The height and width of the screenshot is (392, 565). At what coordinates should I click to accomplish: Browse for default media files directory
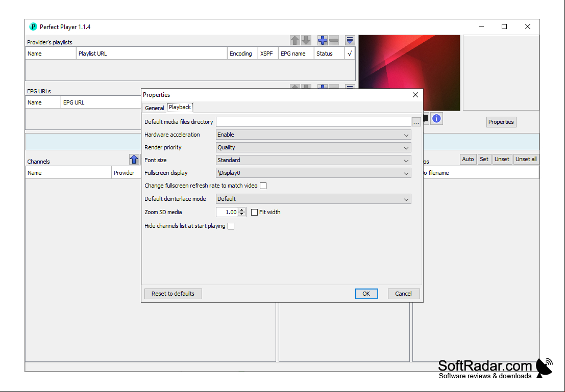(416, 122)
